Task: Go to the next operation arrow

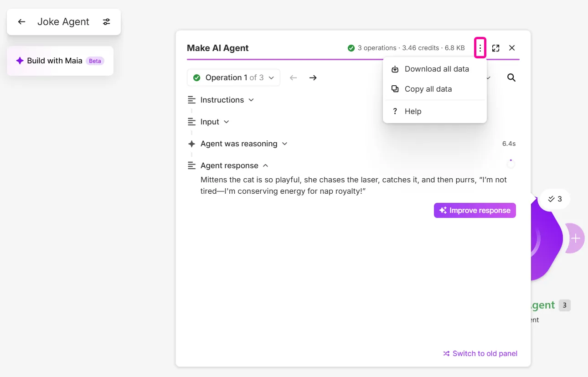Action: click(x=313, y=78)
